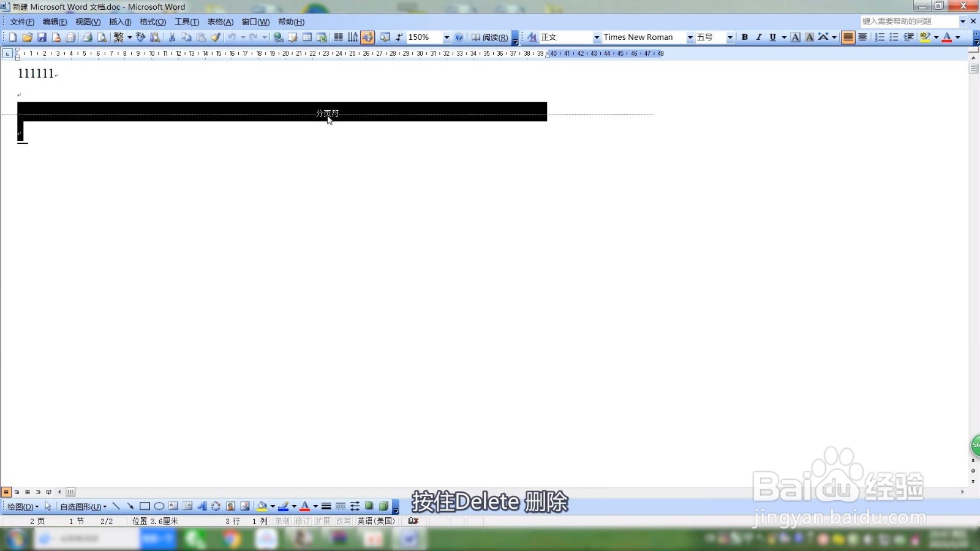Insert WordArt from drawing toolbar
The image size is (980, 551).
tap(202, 506)
